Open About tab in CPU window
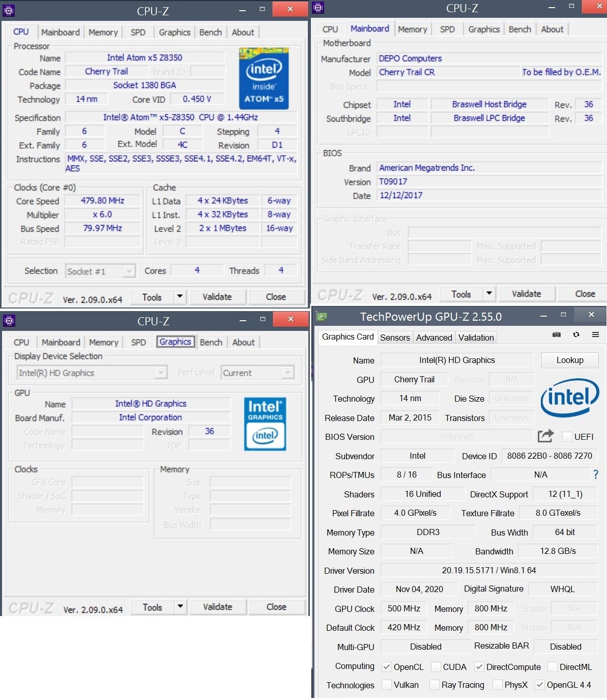607x700 pixels. 243,32
